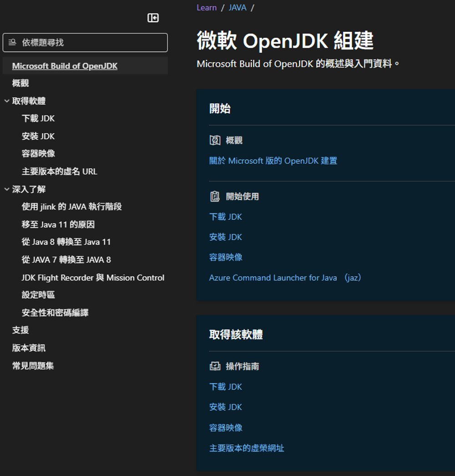
Task: Focus the 依標題尋找 filter input
Action: pos(85,42)
